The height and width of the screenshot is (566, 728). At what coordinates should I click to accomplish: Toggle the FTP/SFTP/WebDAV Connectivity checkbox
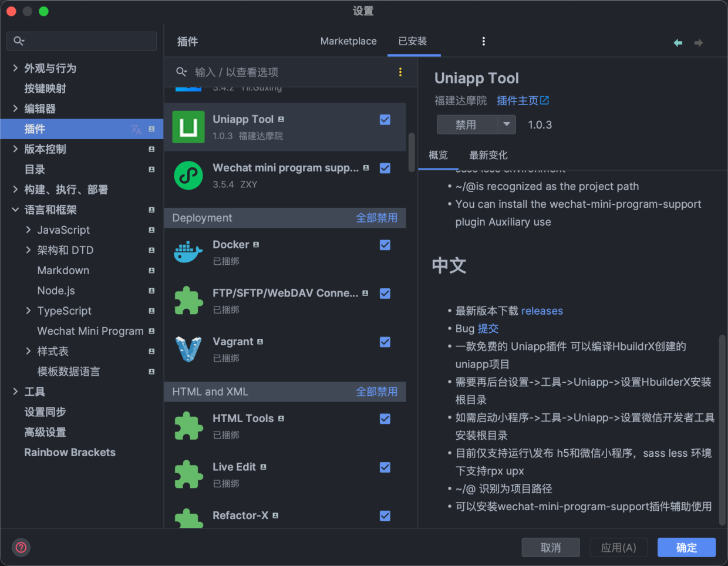point(385,294)
